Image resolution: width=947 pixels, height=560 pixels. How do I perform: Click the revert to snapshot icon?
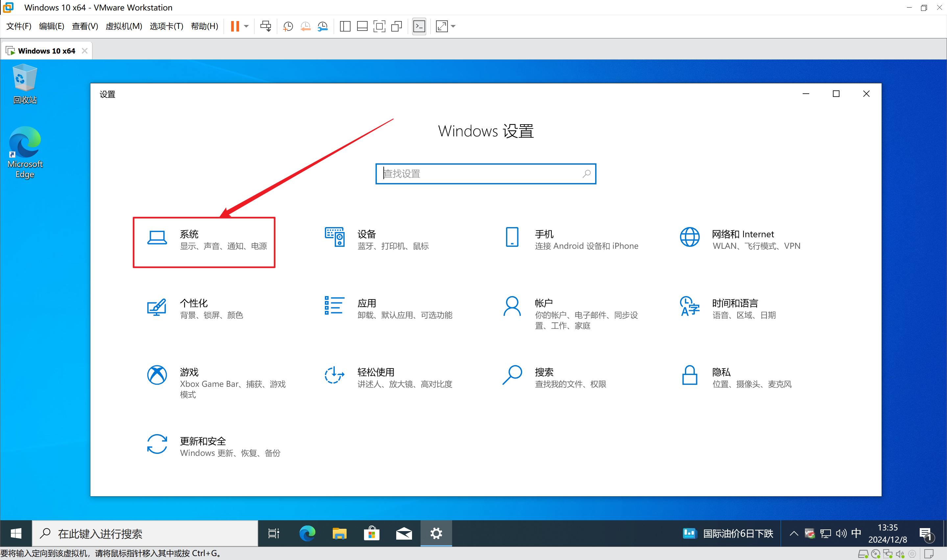(x=305, y=26)
